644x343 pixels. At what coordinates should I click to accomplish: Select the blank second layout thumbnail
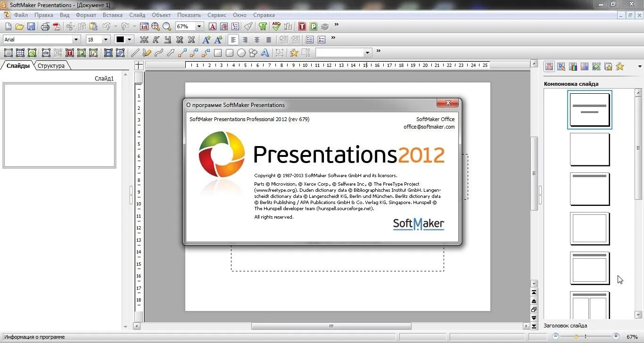590,149
